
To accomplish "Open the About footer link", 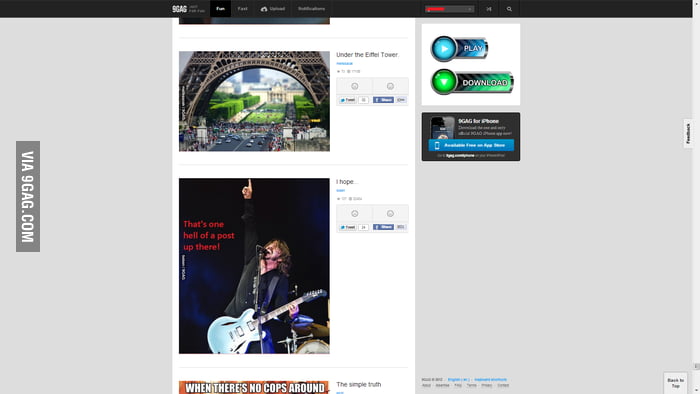I will pos(426,385).
